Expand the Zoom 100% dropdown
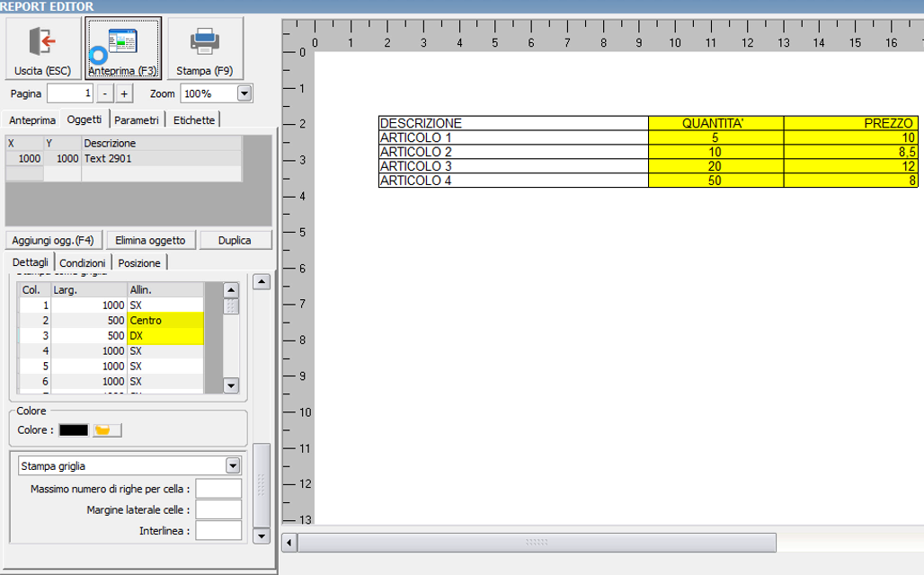Image resolution: width=924 pixels, height=575 pixels. pyautogui.click(x=244, y=93)
